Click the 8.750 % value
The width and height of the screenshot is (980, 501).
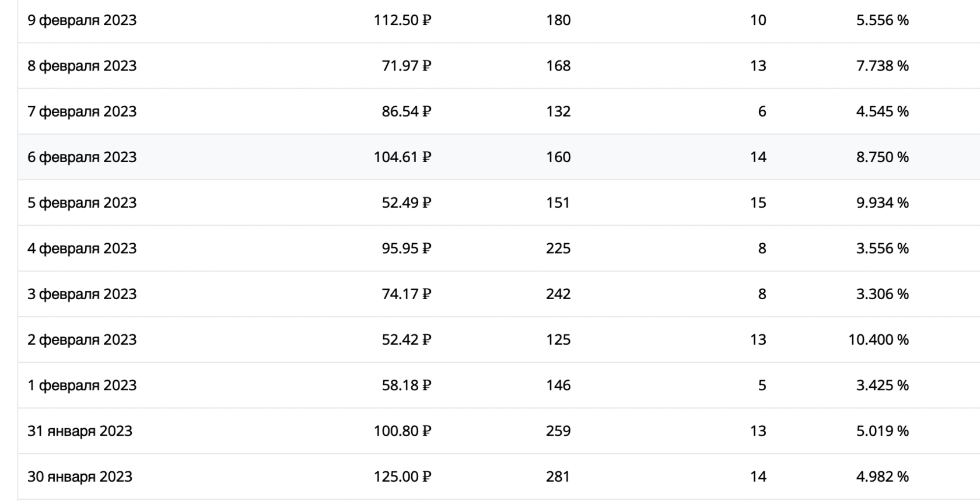(882, 157)
